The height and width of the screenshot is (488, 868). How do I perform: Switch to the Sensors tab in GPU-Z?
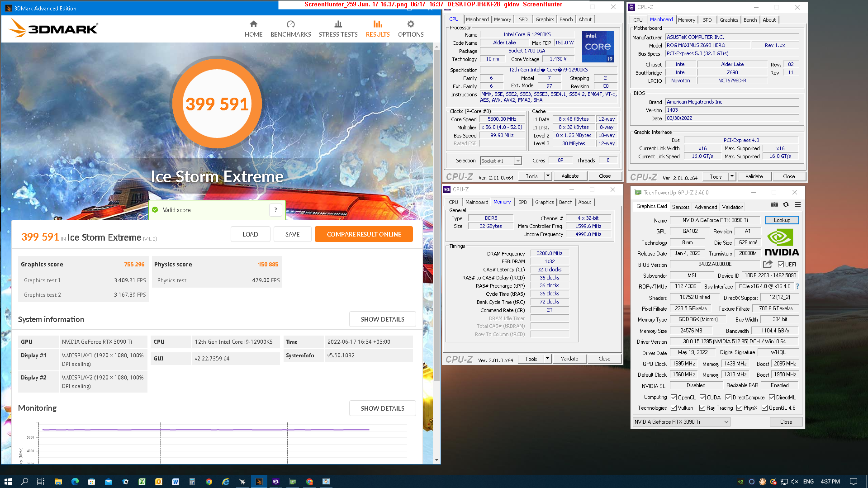click(x=680, y=207)
